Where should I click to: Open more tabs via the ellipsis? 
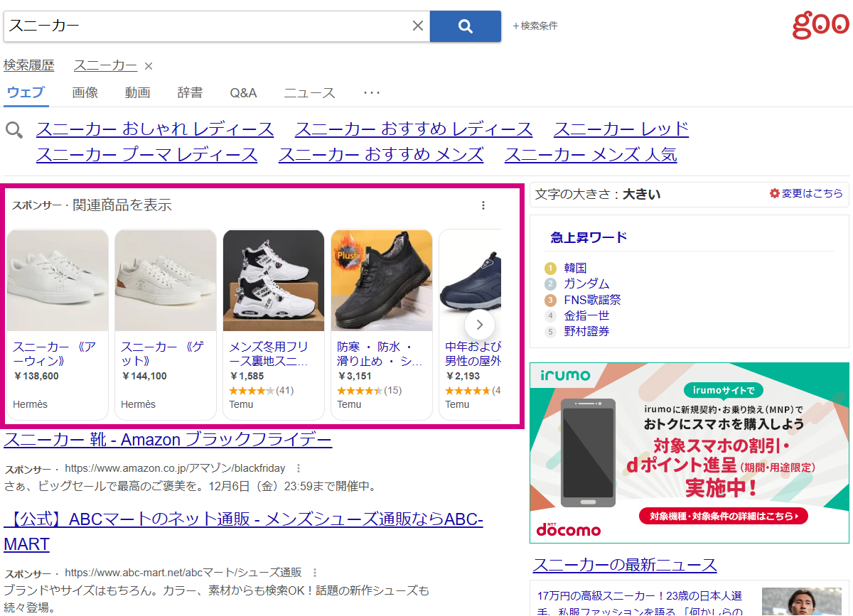[x=372, y=92]
